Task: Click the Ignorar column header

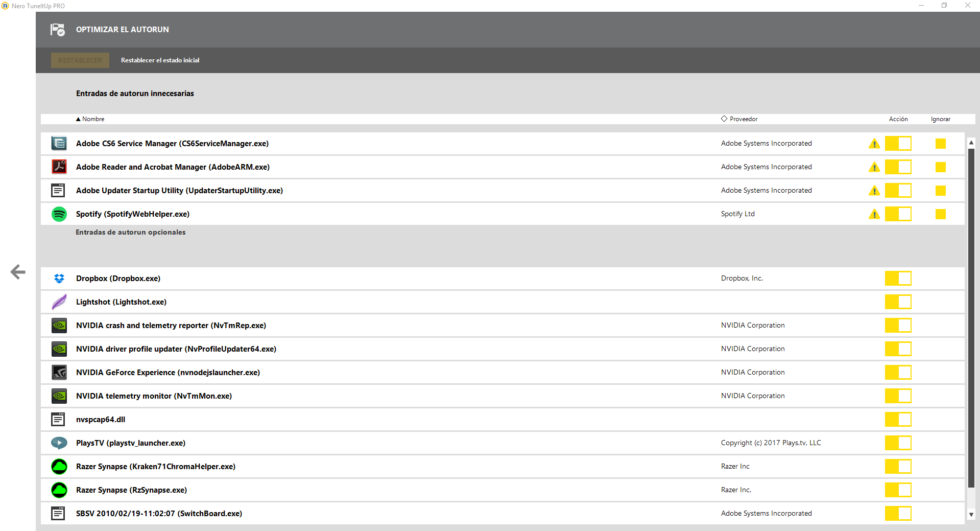Action: pyautogui.click(x=941, y=119)
